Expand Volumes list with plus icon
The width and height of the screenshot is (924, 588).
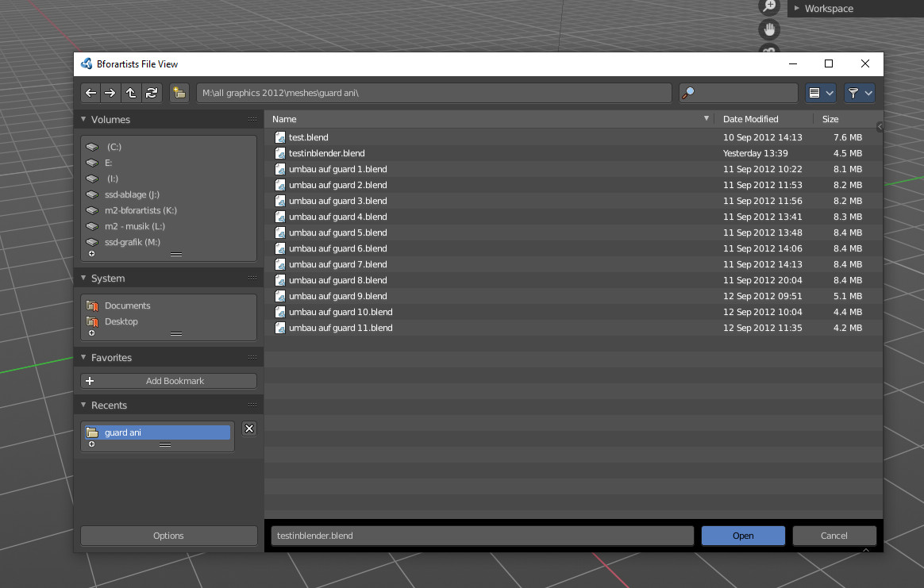pyautogui.click(x=91, y=254)
